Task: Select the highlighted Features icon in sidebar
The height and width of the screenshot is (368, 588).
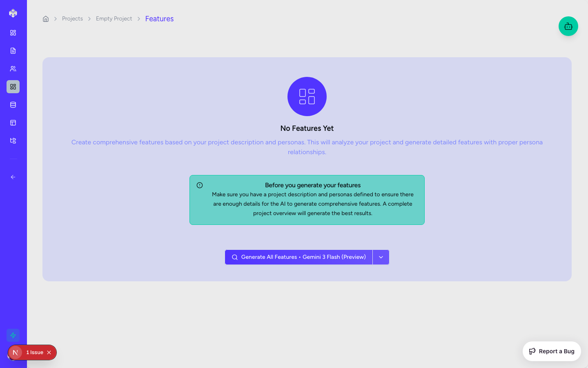Action: tap(13, 87)
